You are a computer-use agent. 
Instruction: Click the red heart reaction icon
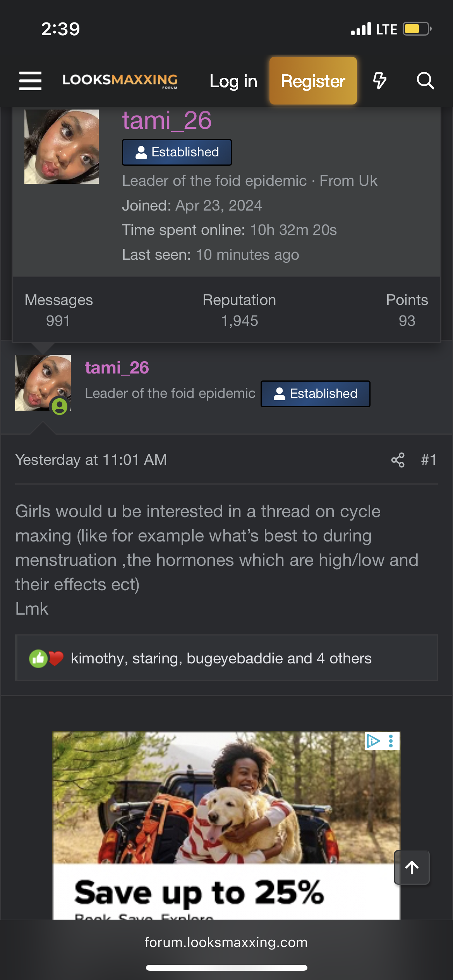[x=56, y=658]
